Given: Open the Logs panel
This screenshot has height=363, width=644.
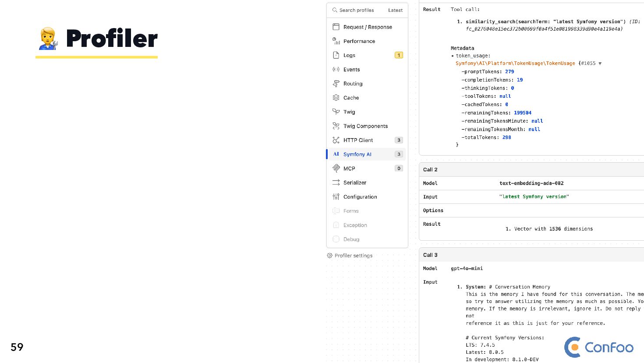Looking at the screenshot, I should (x=367, y=55).
